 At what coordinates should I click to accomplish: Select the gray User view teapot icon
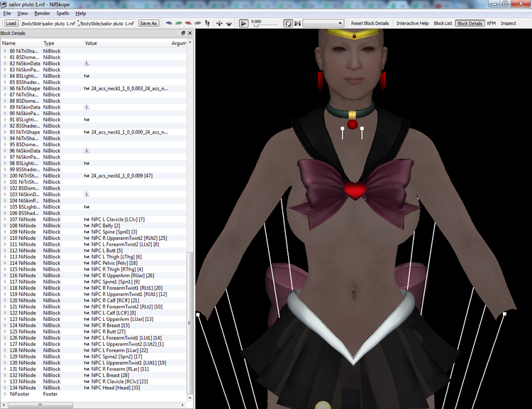(x=197, y=23)
